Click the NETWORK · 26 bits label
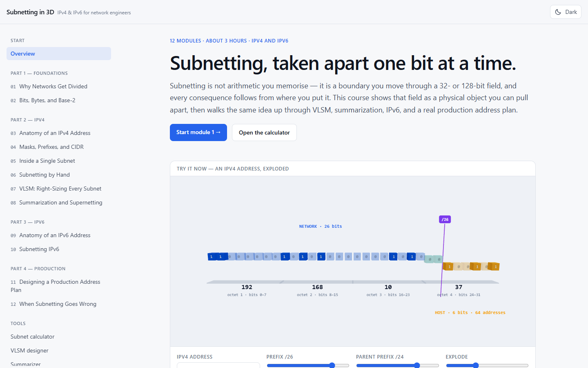 pyautogui.click(x=321, y=226)
